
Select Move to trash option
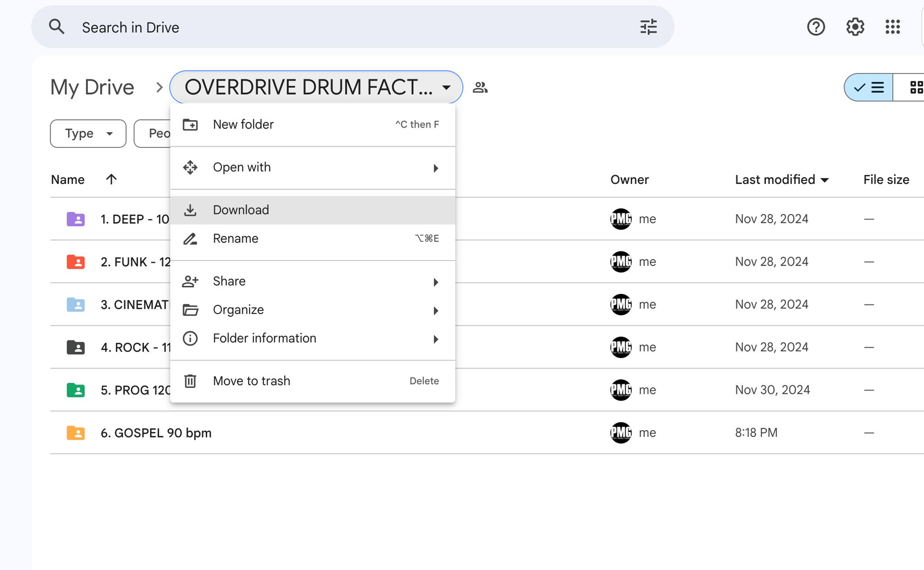(312, 381)
